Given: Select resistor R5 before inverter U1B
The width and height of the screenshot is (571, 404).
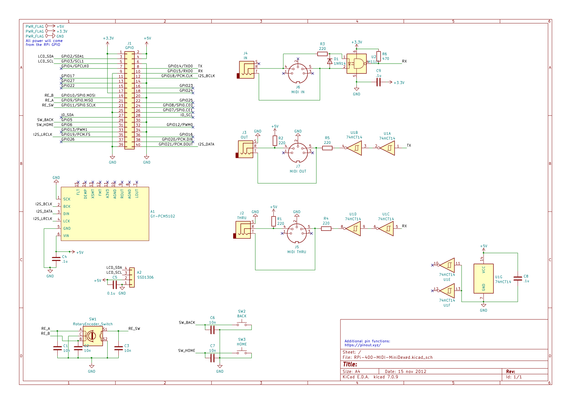Looking at the screenshot, I should point(327,148).
